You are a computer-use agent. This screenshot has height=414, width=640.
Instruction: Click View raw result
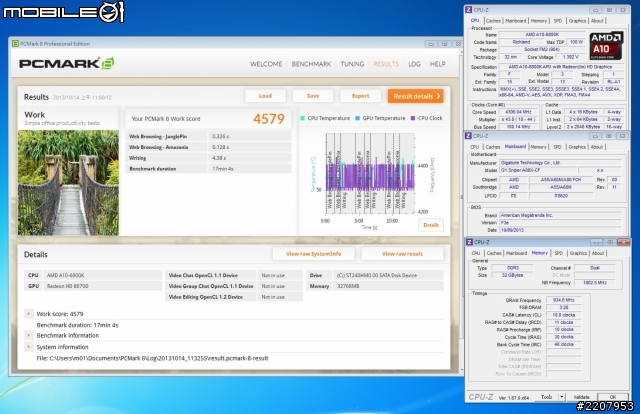point(402,254)
